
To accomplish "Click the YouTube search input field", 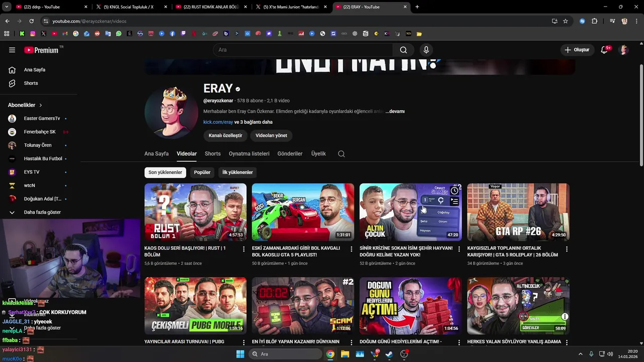I will [x=303, y=50].
